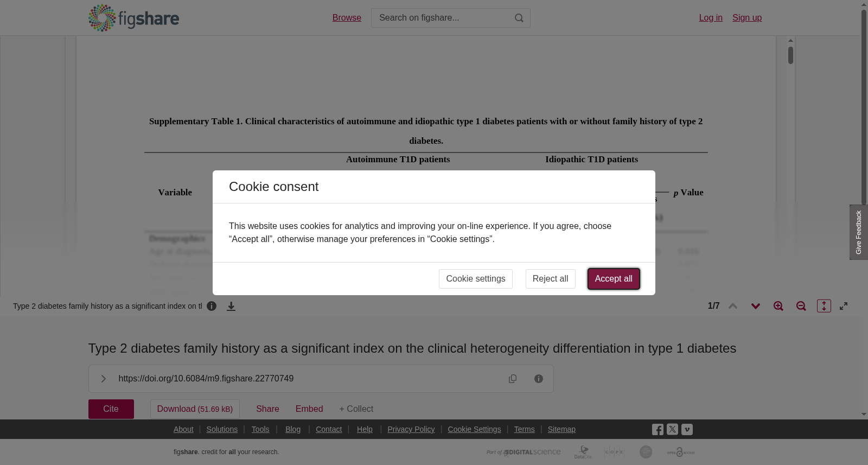
Task: Go to the previous page of the document
Action: pyautogui.click(x=733, y=306)
